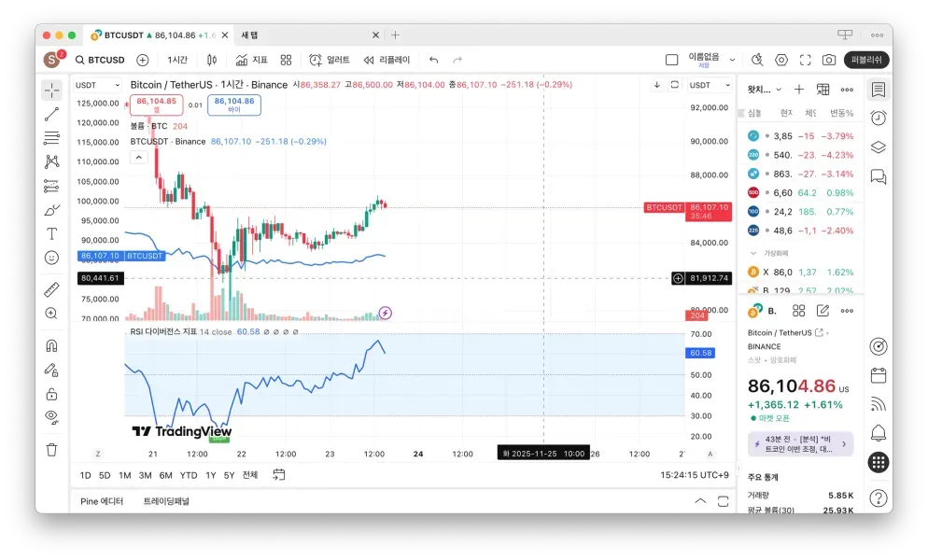Open the chart layout selector square
The image size is (928, 560).
tap(672, 60)
